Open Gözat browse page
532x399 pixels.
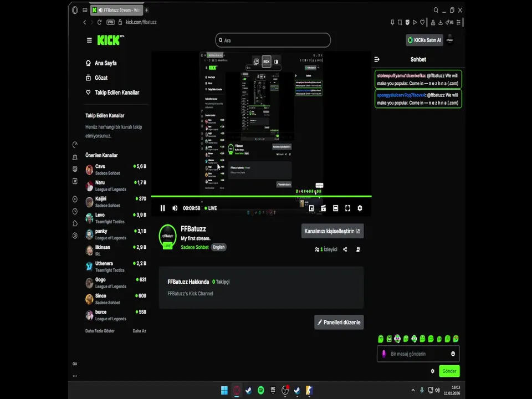[x=96, y=78]
